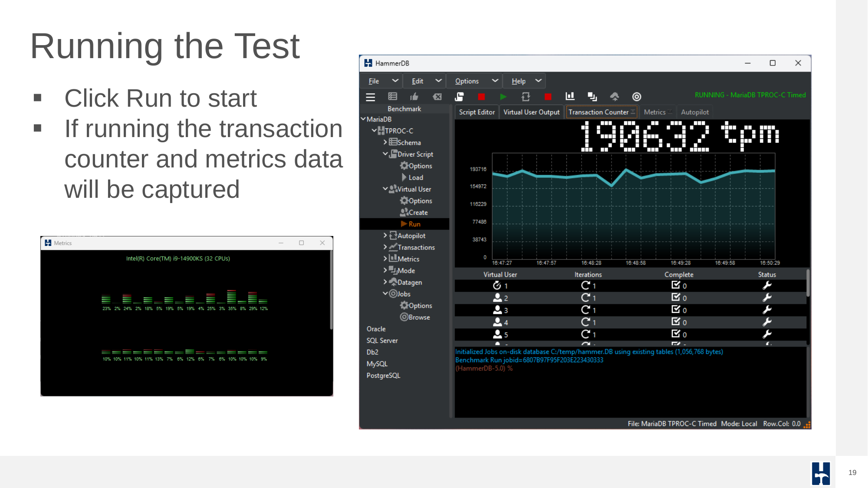Click the red Destroy Virtual Users button

481,97
